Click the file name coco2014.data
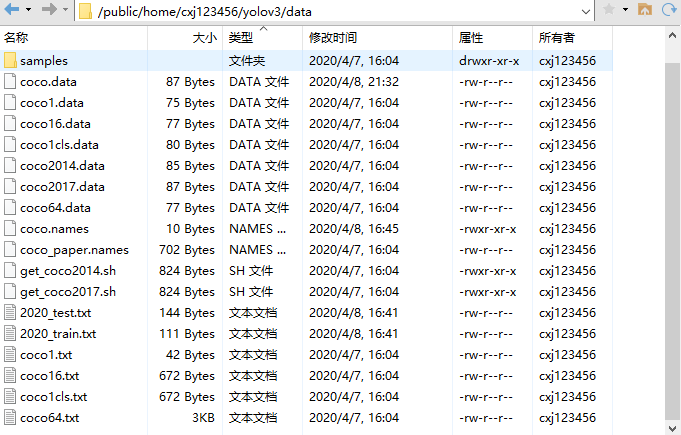 (x=62, y=165)
